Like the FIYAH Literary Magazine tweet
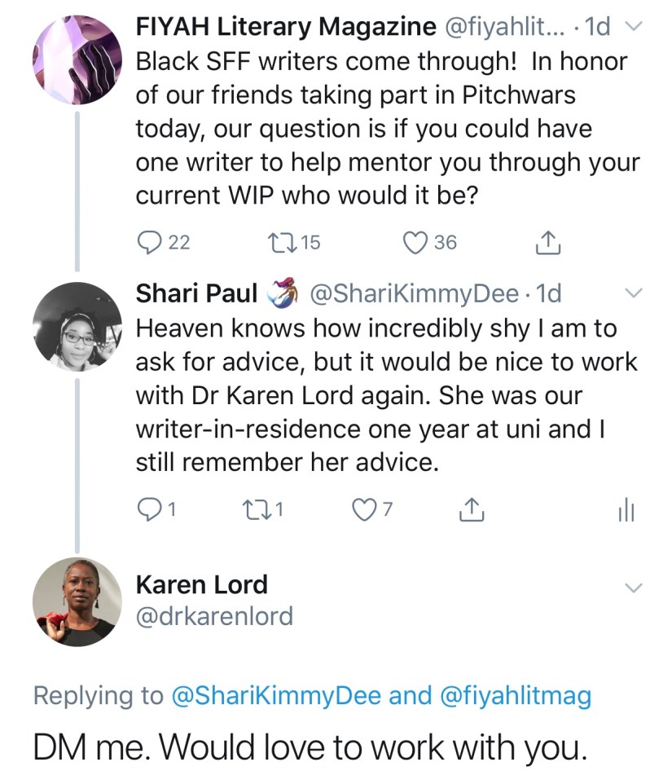 point(417,242)
